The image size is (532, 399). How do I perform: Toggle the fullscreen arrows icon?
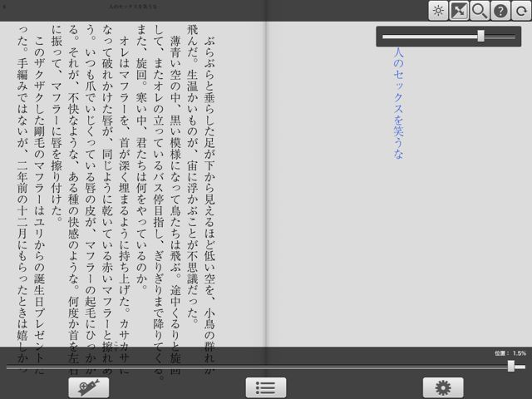click(x=459, y=11)
